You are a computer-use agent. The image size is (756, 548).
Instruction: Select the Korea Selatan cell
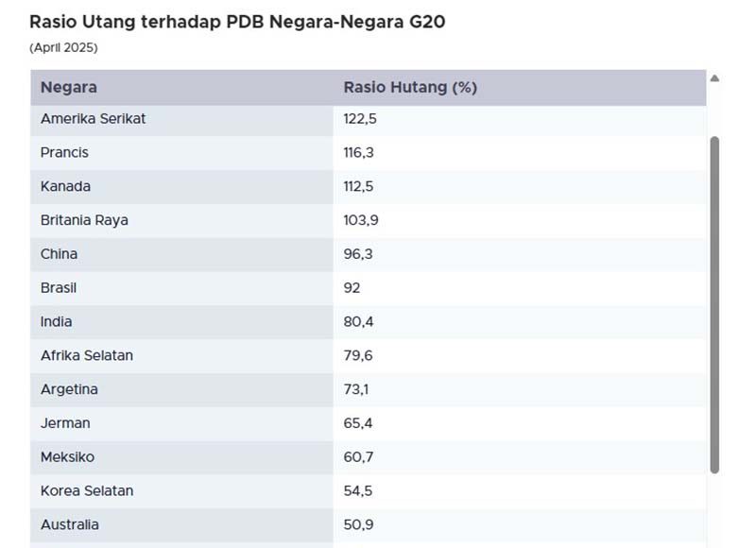(87, 491)
